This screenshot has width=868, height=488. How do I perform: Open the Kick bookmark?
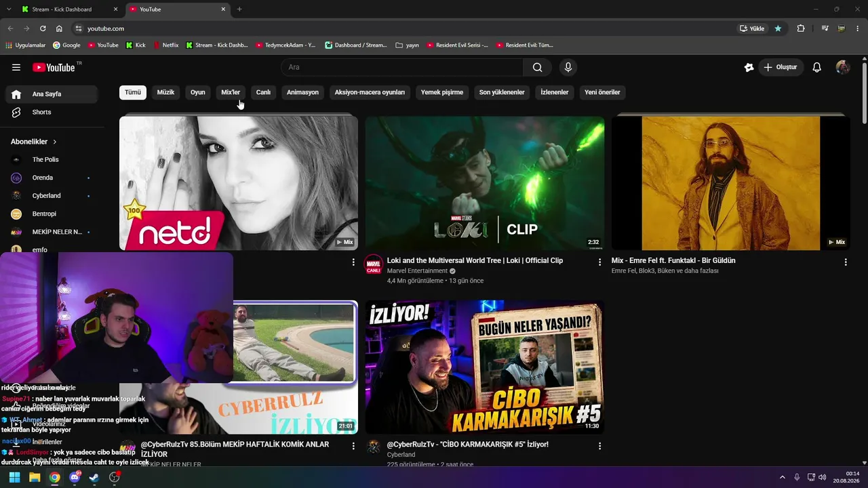pos(136,45)
